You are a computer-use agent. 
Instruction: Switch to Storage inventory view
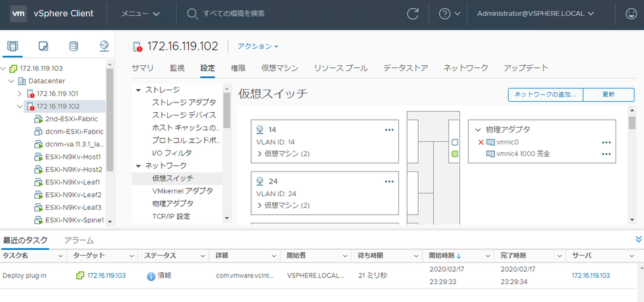tap(74, 46)
